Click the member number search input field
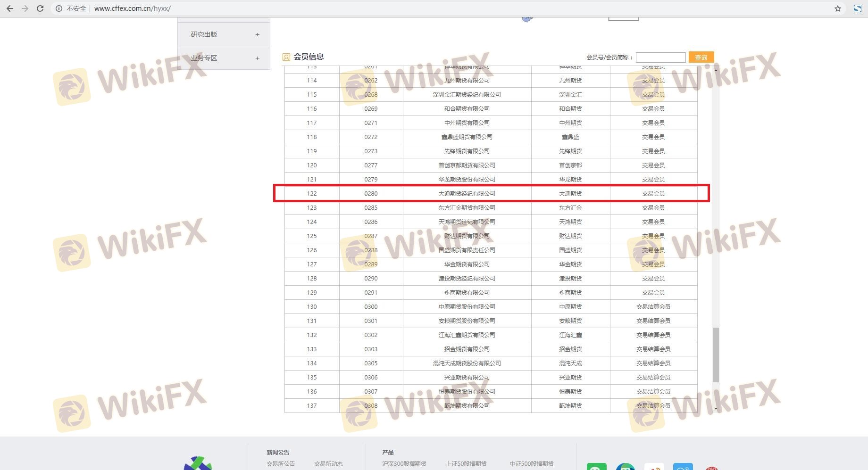The height and width of the screenshot is (470, 868). point(660,58)
